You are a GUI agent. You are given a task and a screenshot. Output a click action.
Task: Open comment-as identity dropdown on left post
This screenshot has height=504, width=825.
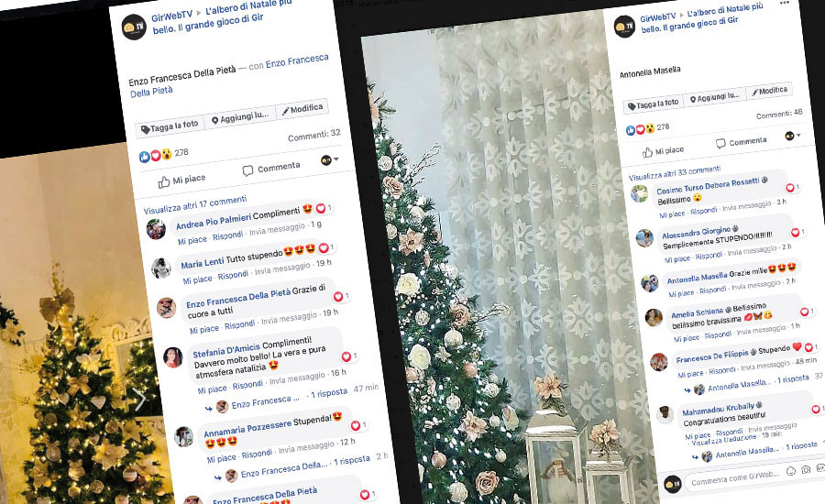pos(329,159)
